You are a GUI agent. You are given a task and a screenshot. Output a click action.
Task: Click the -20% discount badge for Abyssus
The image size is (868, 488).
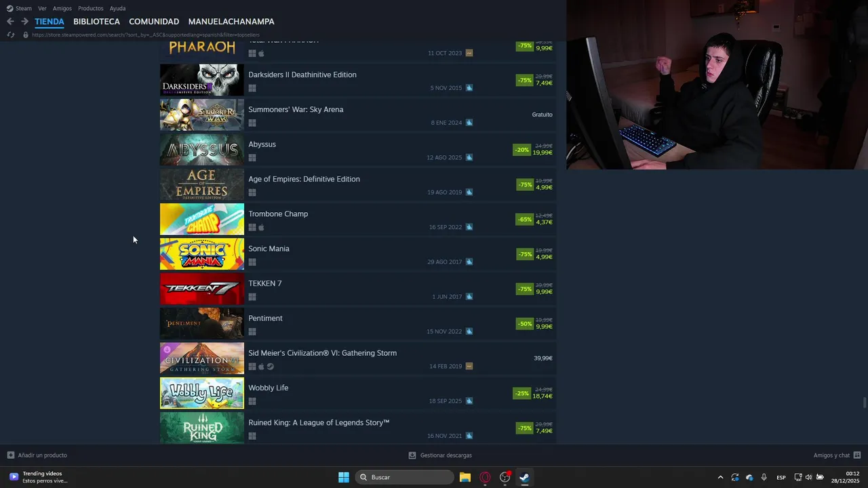tap(522, 150)
